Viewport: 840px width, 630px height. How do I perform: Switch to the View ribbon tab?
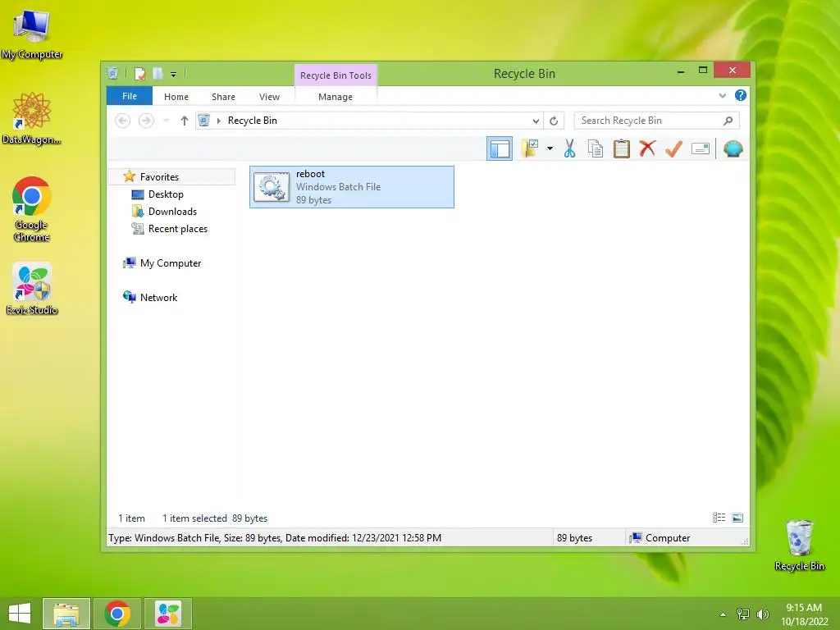[x=269, y=97]
